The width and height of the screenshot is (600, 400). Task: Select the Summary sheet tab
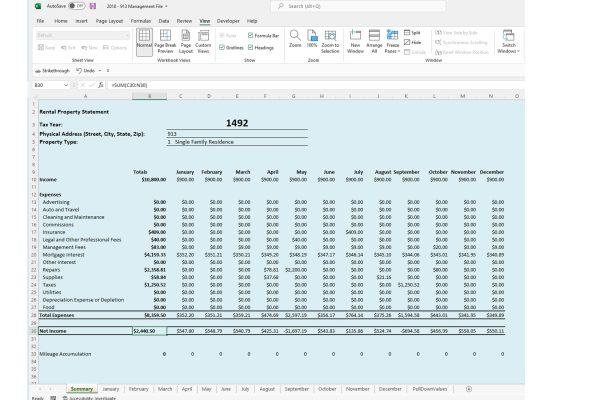click(82, 389)
